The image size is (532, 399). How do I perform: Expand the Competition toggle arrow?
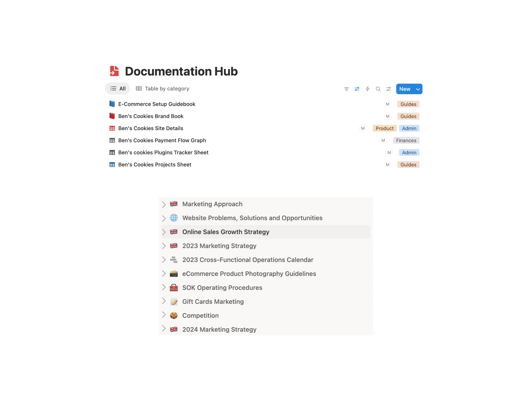click(x=164, y=315)
